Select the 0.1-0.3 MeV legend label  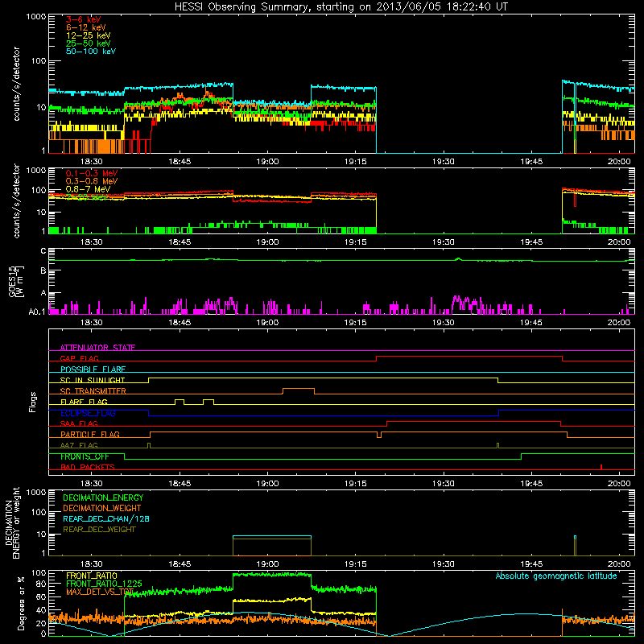click(92, 173)
